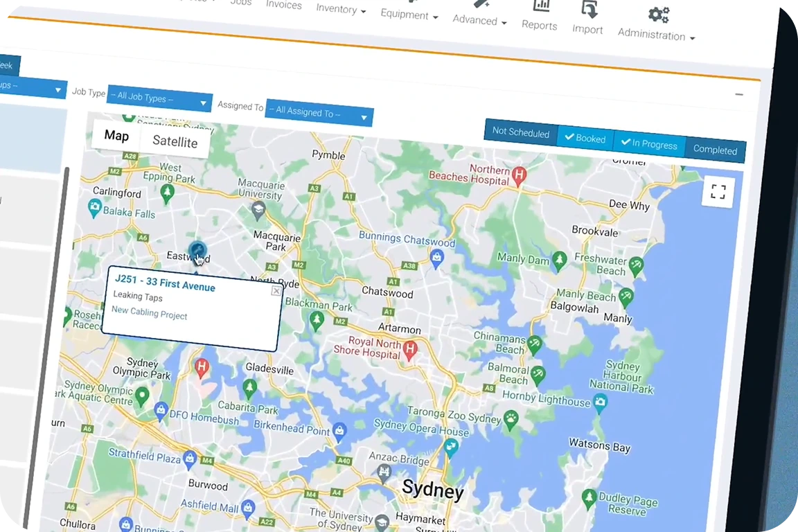Viewport: 798px width, 532px height.
Task: Switch map to Satellite view
Action: pyautogui.click(x=175, y=142)
